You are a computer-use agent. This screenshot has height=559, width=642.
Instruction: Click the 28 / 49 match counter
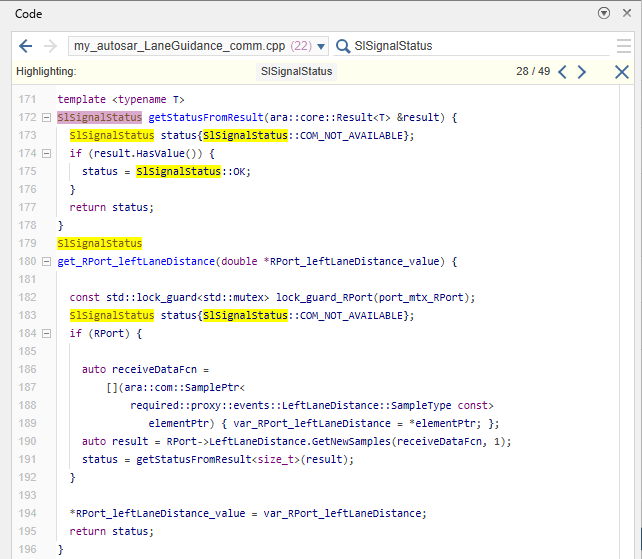click(533, 71)
